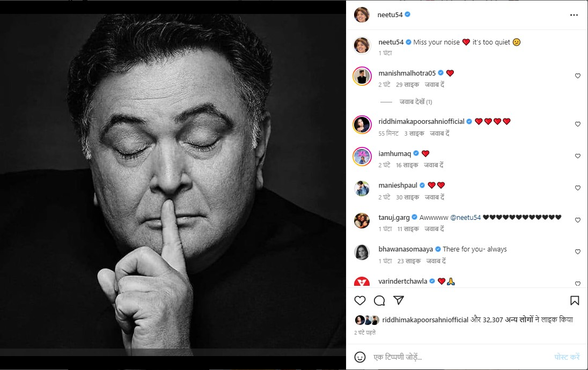Reply to the iamhumaq comment
Screen dimensions: 588x370
[434, 166]
